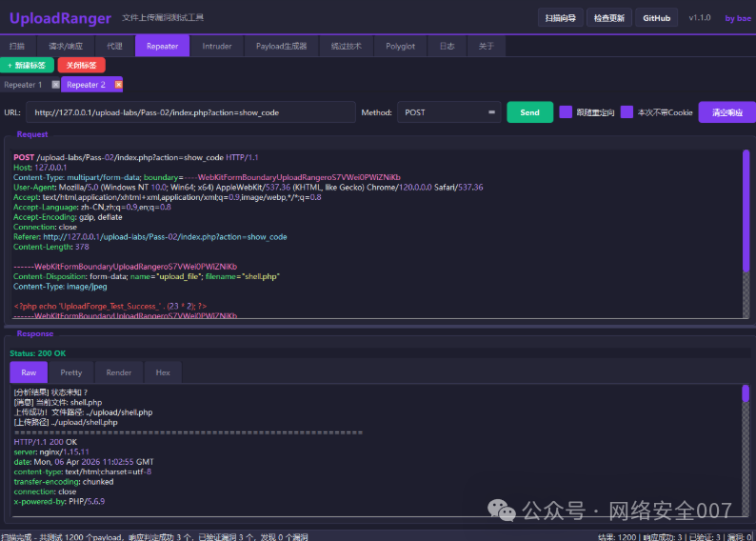This screenshot has height=541, width=756.
Task: Click the 'server: nginx/1.15.11' line
Action: click(51, 451)
